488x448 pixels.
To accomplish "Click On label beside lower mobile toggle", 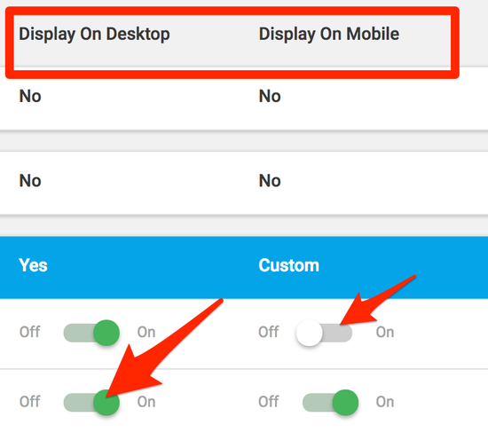I will click(x=385, y=402).
